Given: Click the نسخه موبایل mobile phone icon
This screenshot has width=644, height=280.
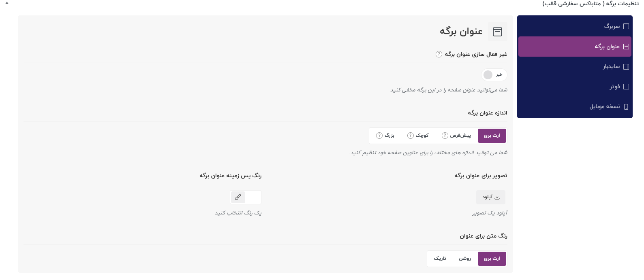Looking at the screenshot, I should point(626,107).
